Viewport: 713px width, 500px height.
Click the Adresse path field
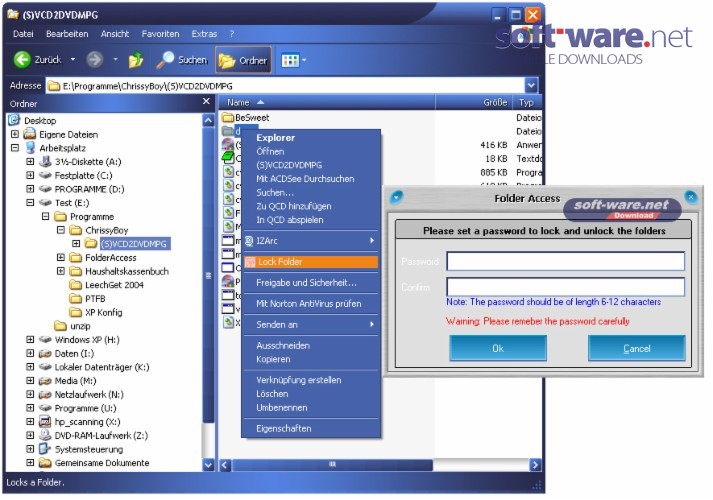point(286,85)
